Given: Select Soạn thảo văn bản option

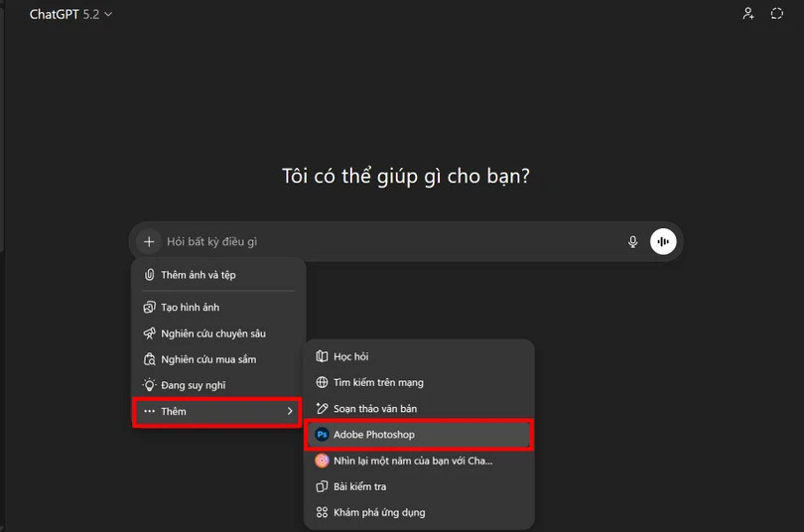Looking at the screenshot, I should 374,408.
